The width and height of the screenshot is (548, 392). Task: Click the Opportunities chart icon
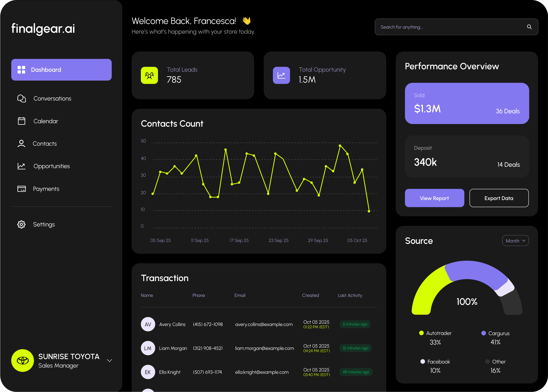tap(21, 166)
